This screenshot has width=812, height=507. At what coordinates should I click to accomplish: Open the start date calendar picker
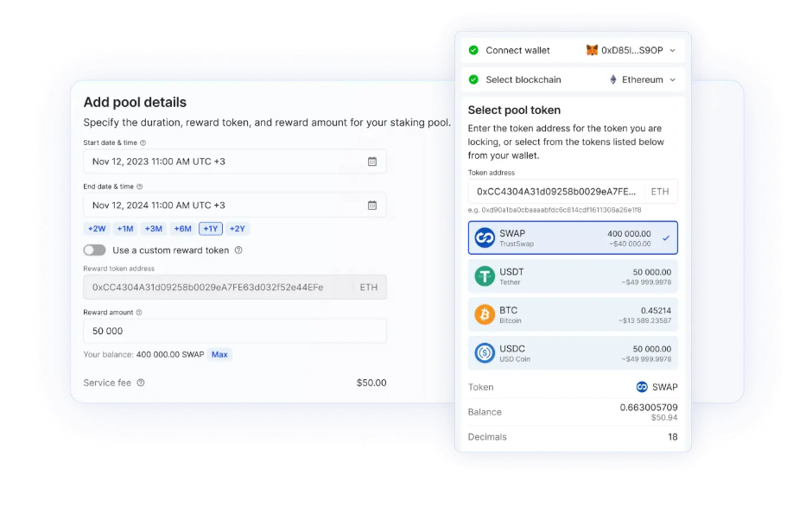coord(373,161)
